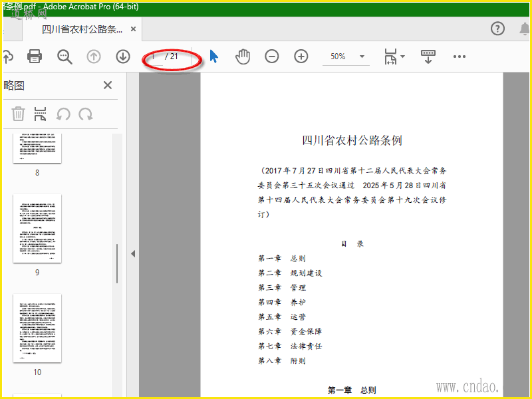Go to previous page arrow
The image size is (532, 399).
pyautogui.click(x=94, y=57)
